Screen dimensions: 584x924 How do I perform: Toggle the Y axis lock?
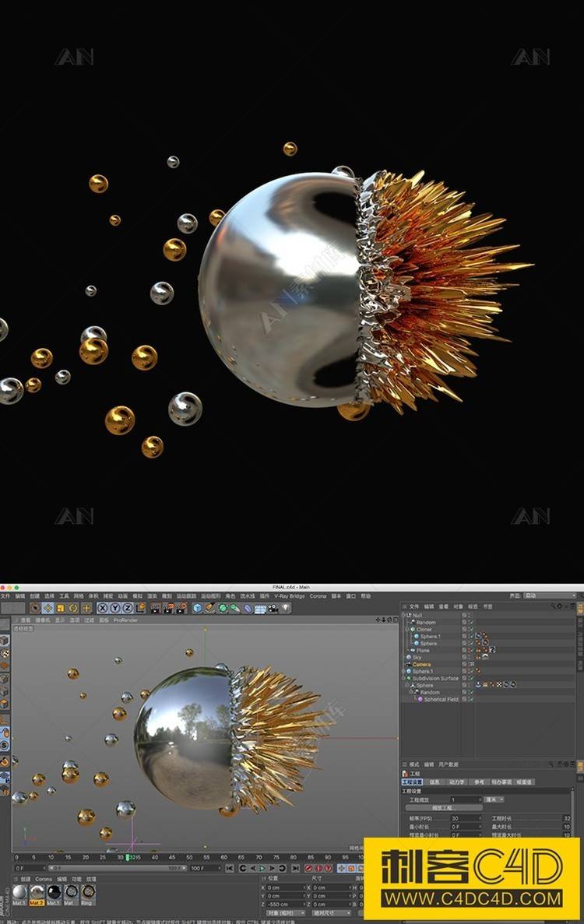coord(115,608)
